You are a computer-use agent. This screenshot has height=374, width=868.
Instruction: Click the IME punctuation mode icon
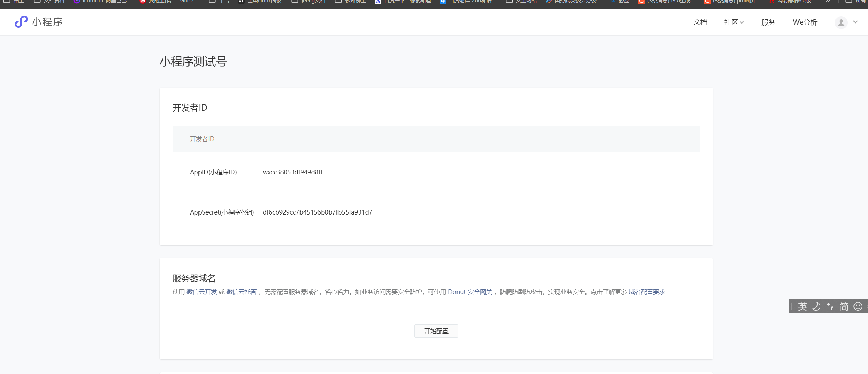(x=830, y=307)
